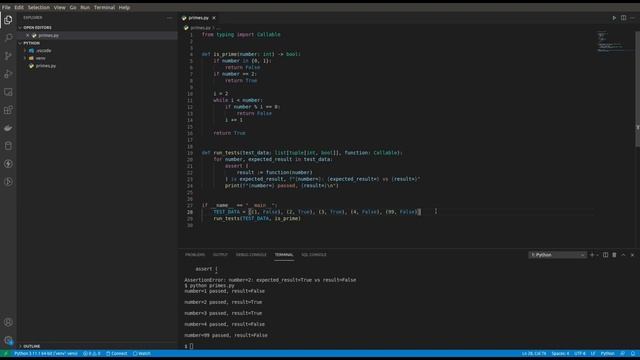Close the terminal panel

[632, 255]
